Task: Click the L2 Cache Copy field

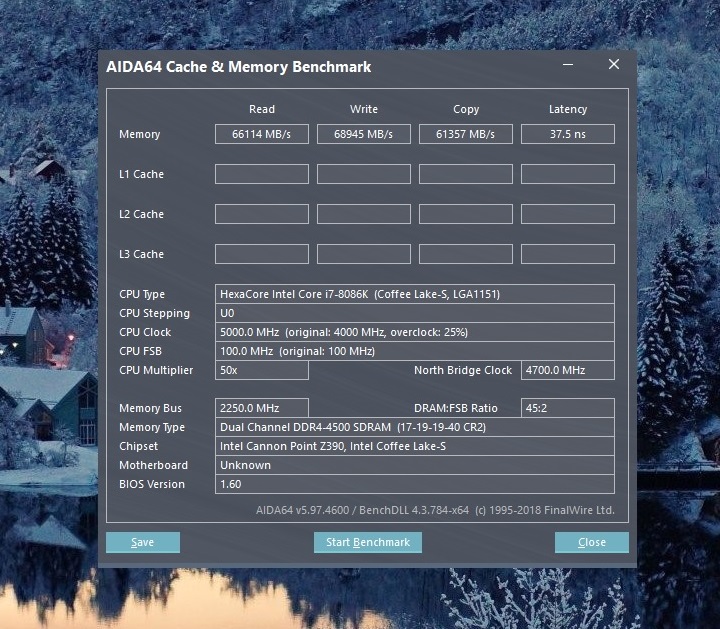Action: pos(466,214)
